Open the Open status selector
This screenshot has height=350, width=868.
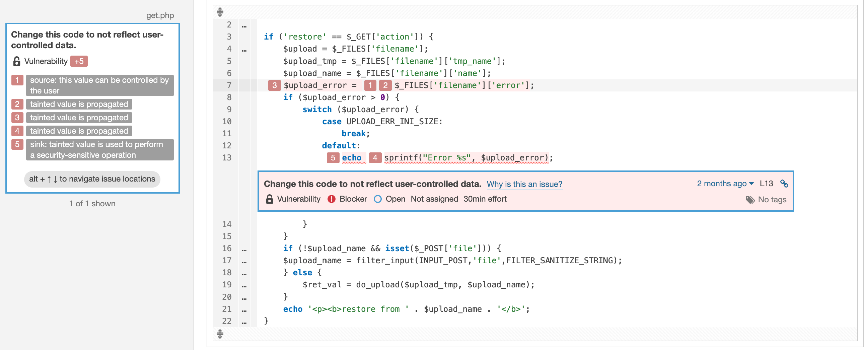pos(389,199)
